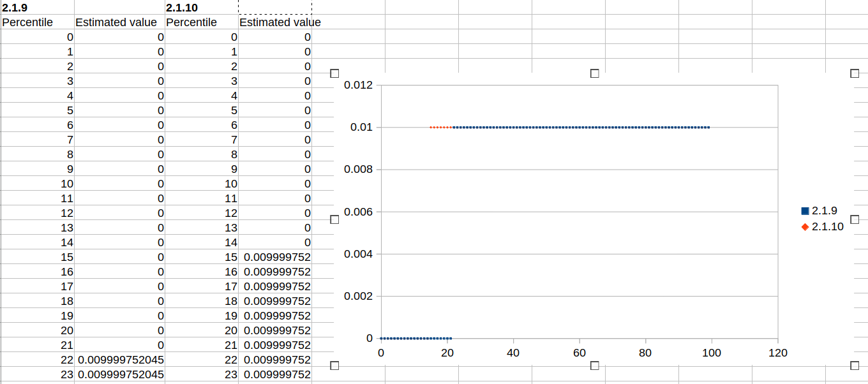Image resolution: width=868 pixels, height=384 pixels.
Task: Select Estimated value header under the dashed cell
Action: (275, 22)
